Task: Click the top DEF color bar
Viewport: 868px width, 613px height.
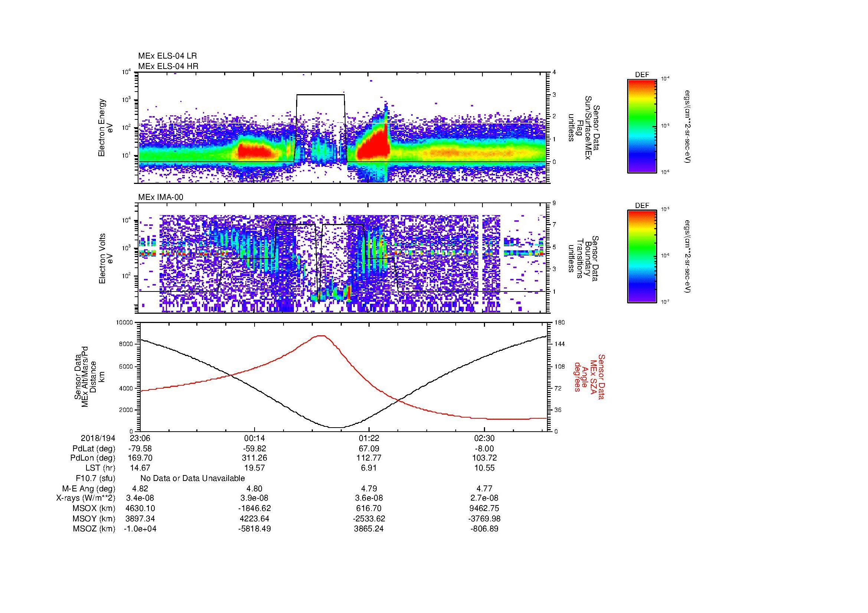Action: tap(642, 126)
